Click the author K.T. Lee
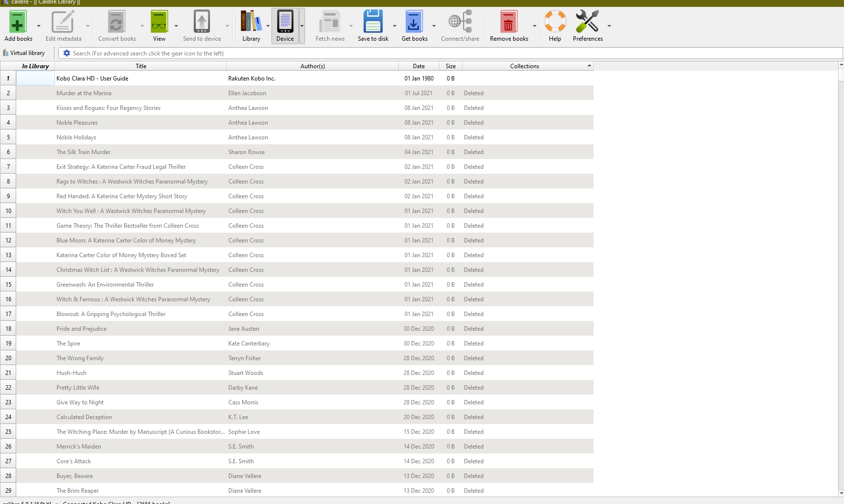The image size is (844, 504). tap(238, 417)
